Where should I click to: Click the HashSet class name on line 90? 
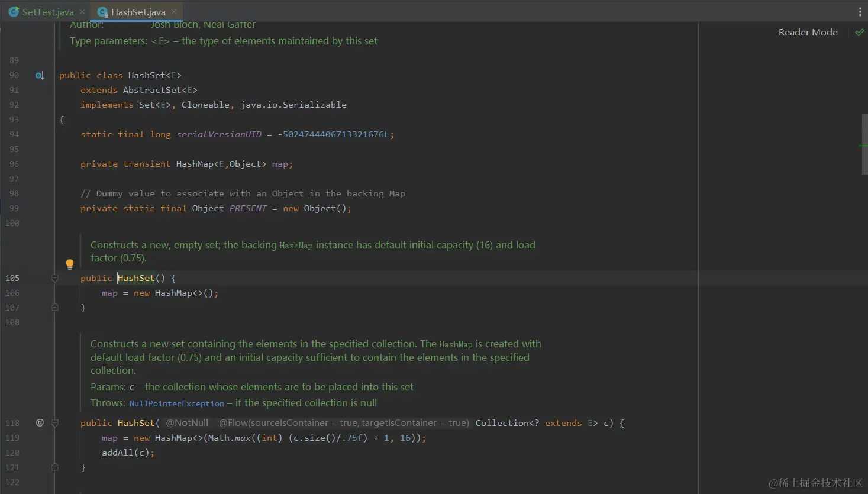(147, 75)
